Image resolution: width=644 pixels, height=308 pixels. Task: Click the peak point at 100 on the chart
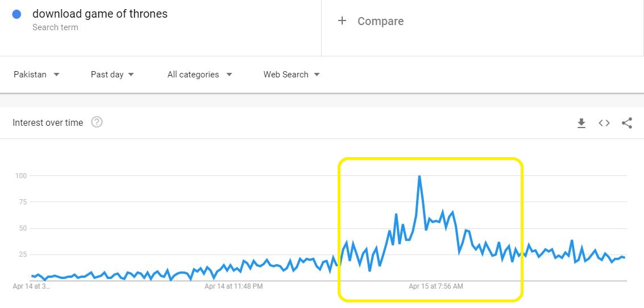(x=419, y=176)
